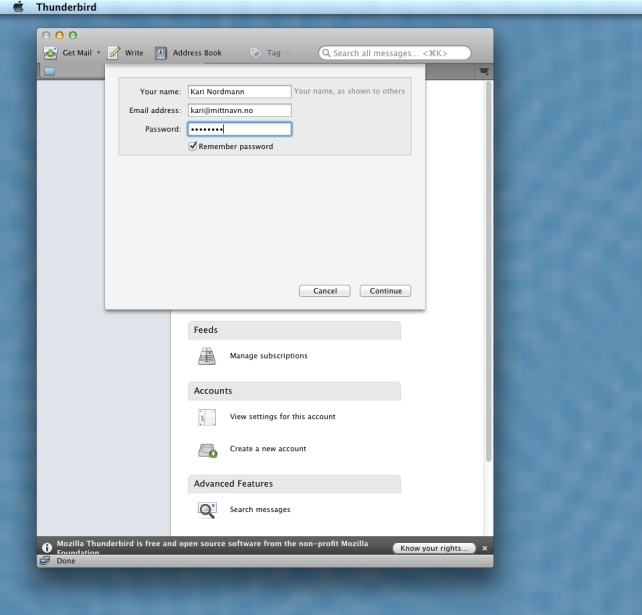Click the Feeds section header

294,330
